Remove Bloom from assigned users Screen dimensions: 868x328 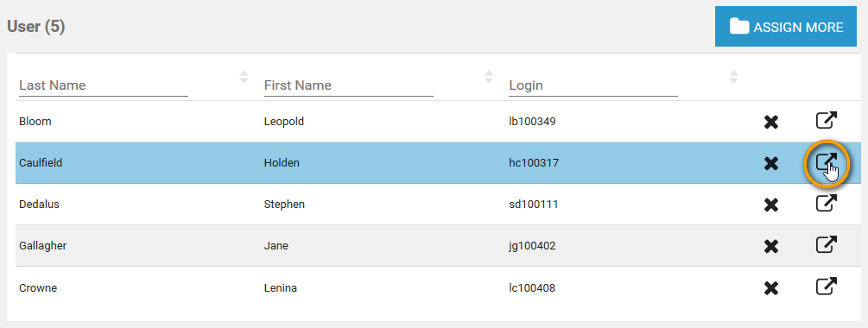click(770, 122)
